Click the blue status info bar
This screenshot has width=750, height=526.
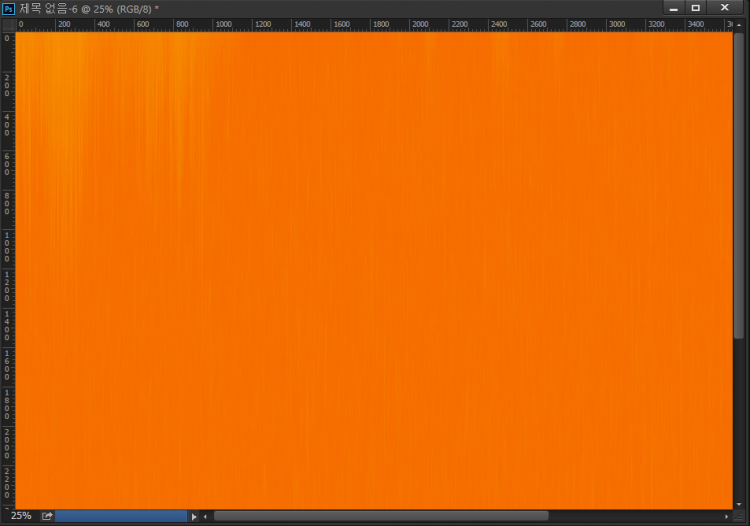121,516
